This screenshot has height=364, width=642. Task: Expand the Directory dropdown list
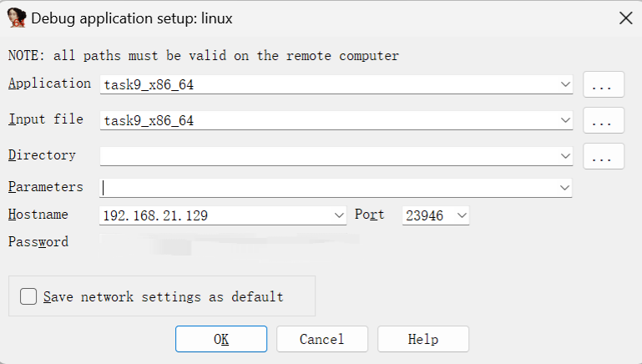click(565, 156)
